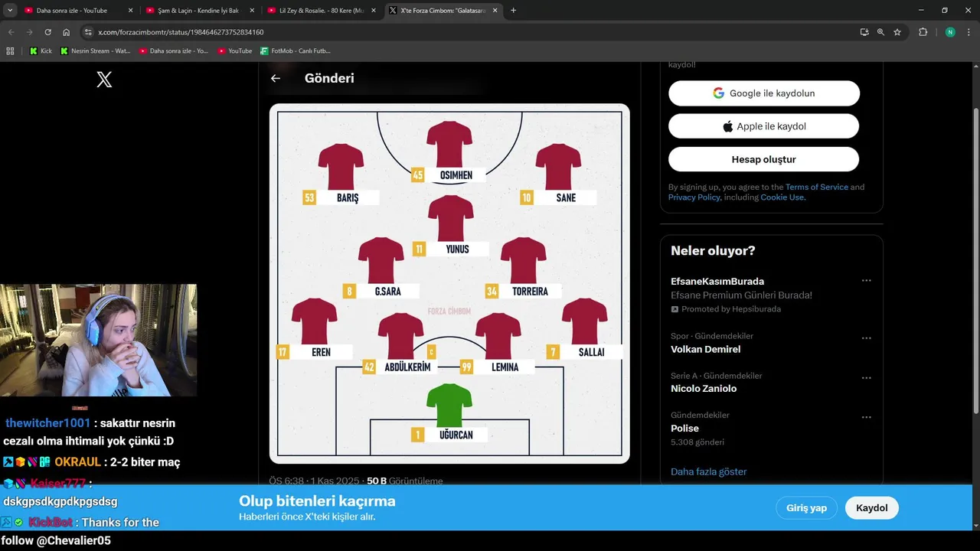Open a new browser tab with plus icon
The height and width of the screenshot is (551, 980).
tap(513, 10)
